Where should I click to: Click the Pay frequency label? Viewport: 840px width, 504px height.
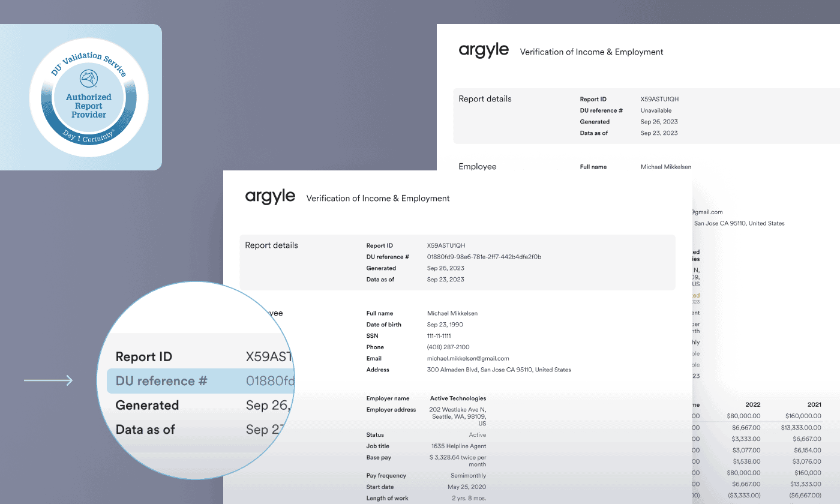[386, 476]
